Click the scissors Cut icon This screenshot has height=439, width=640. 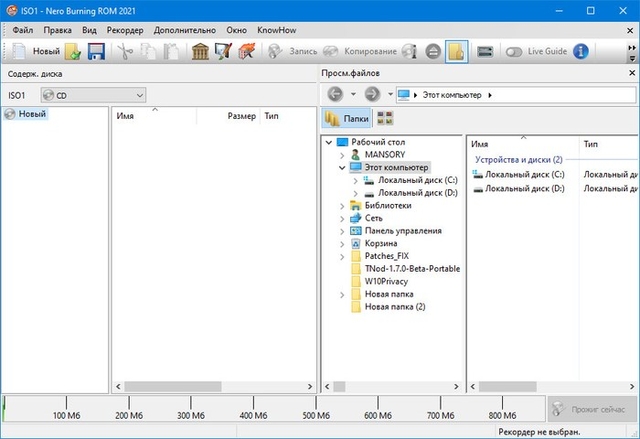coord(124,51)
